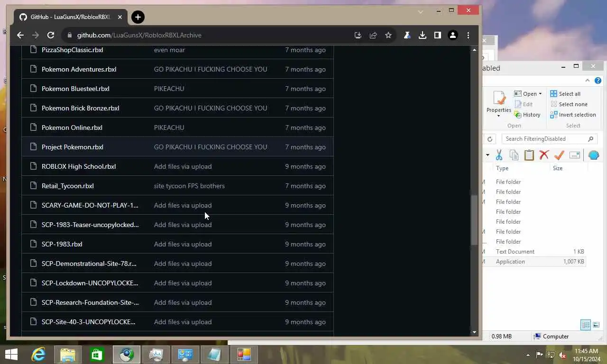607x364 pixels.
Task: Click the red X Delete icon in Explorer
Action: [x=544, y=155]
